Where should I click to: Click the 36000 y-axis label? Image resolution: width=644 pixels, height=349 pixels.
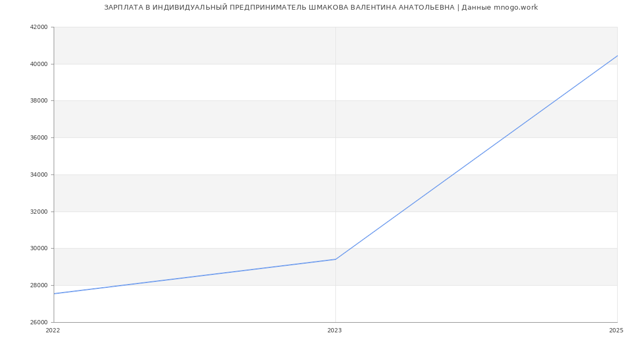39,138
